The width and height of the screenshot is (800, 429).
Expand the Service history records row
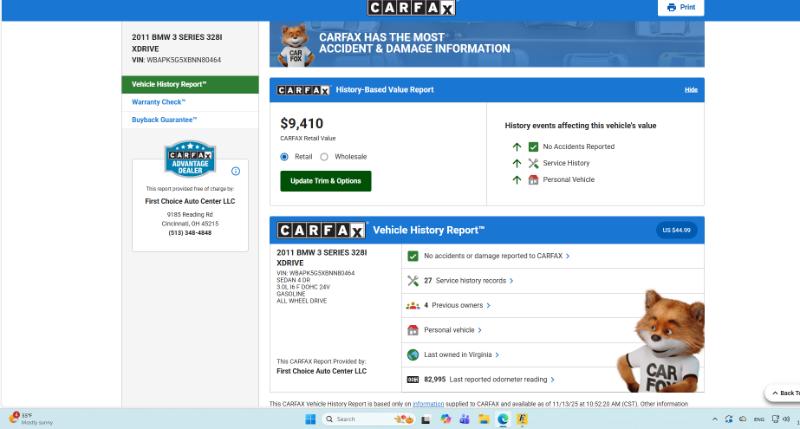[x=469, y=281]
